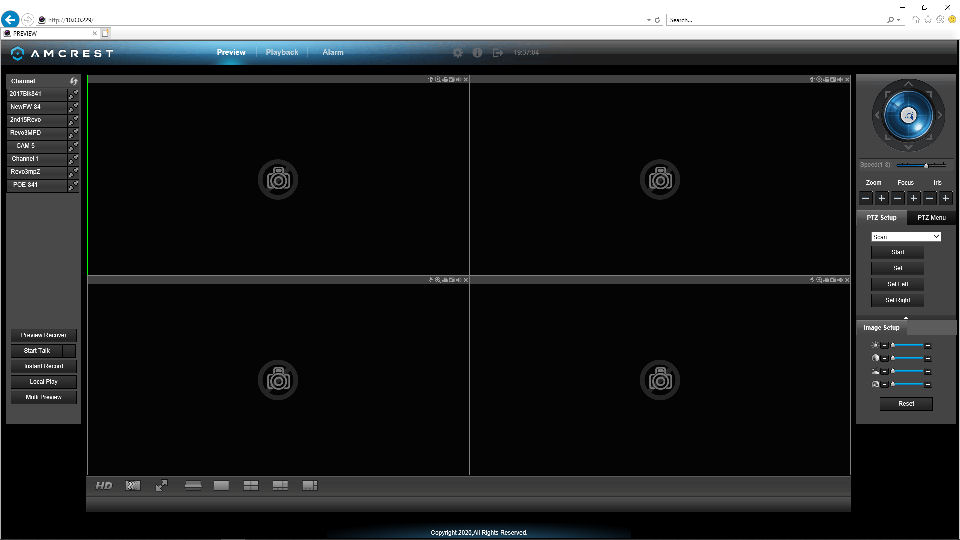Refresh the Channel list
960x540 pixels.
73,81
